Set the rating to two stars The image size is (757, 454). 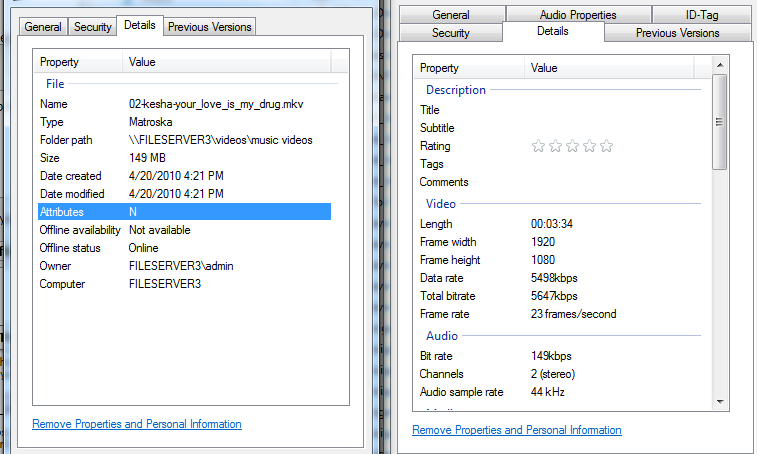tap(555, 146)
